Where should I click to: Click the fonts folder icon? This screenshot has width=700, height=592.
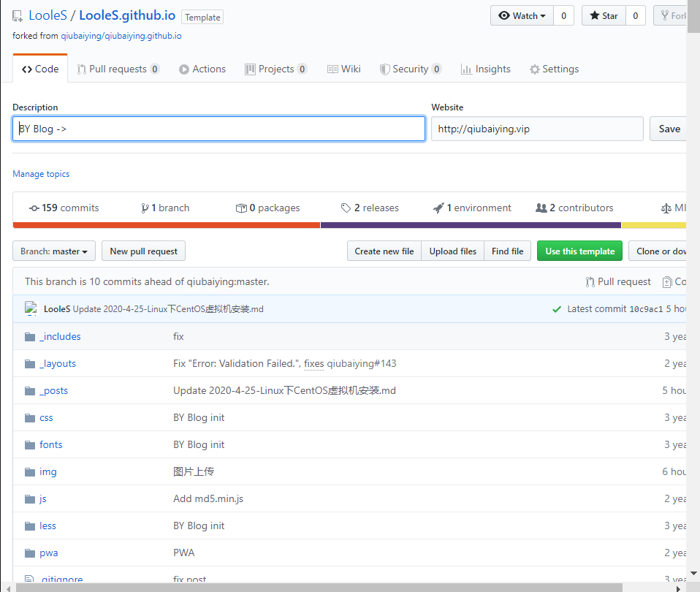(x=30, y=445)
